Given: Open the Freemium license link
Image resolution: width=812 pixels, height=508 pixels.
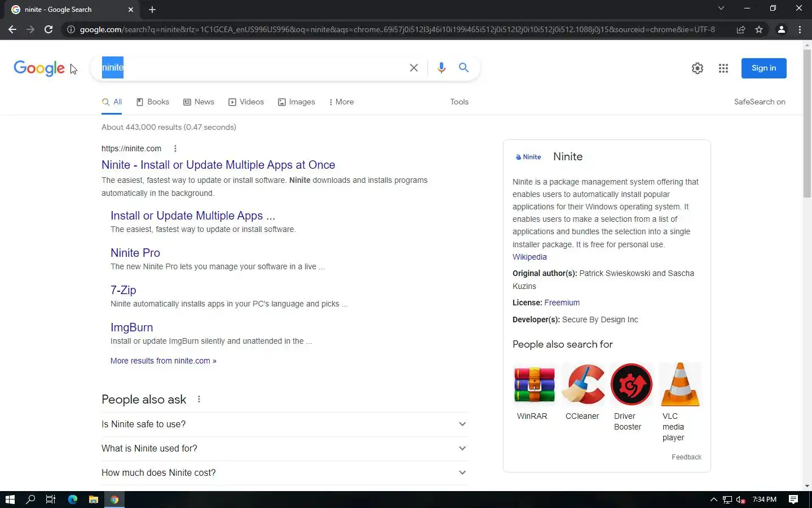Looking at the screenshot, I should [562, 303].
